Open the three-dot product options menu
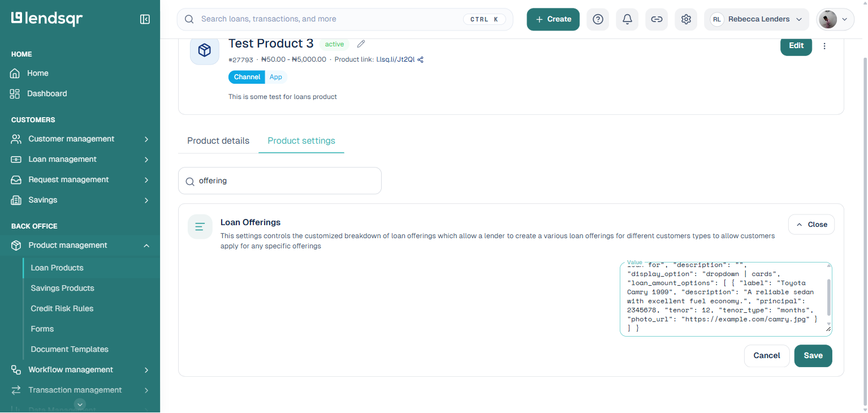This screenshot has width=868, height=413. pos(824,46)
